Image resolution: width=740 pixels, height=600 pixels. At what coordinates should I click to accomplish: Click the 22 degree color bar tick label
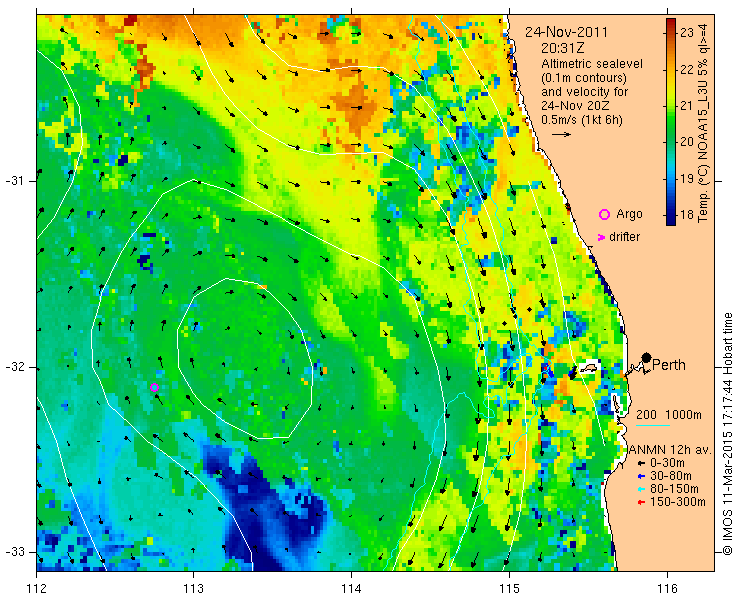(687, 69)
